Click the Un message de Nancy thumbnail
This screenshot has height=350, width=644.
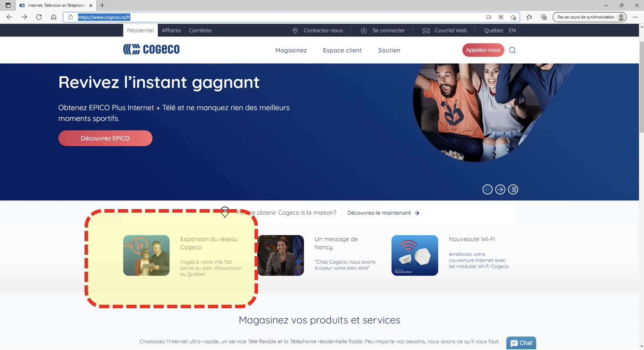click(x=281, y=255)
